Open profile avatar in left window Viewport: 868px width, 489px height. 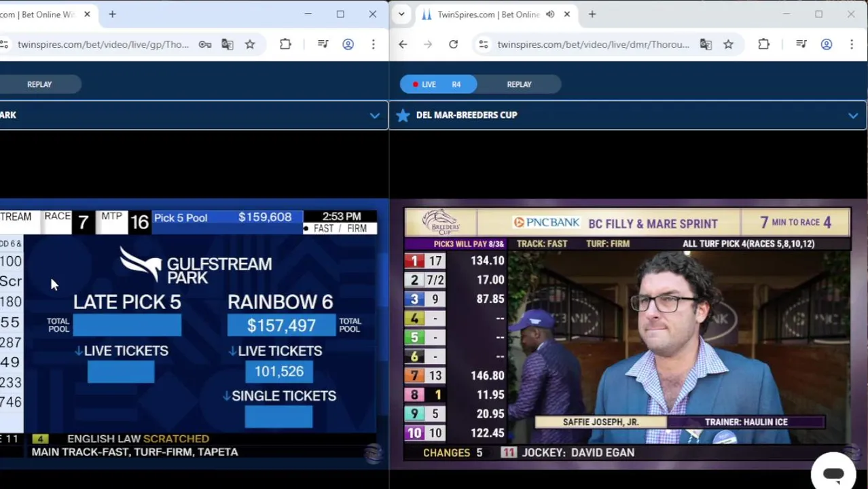coord(348,44)
